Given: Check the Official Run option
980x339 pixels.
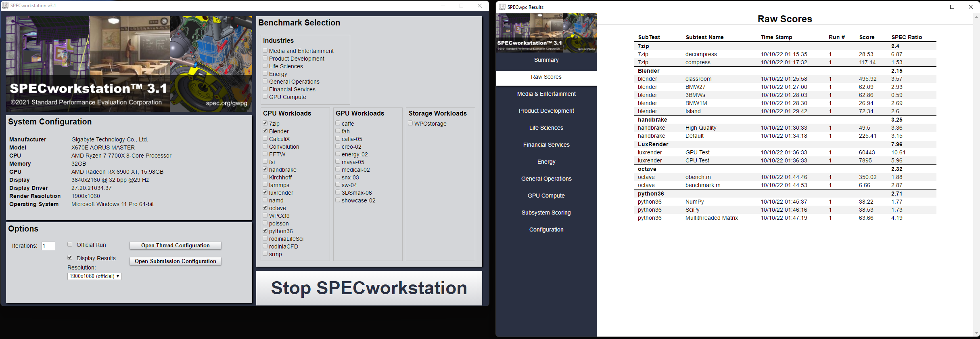Looking at the screenshot, I should 70,244.
